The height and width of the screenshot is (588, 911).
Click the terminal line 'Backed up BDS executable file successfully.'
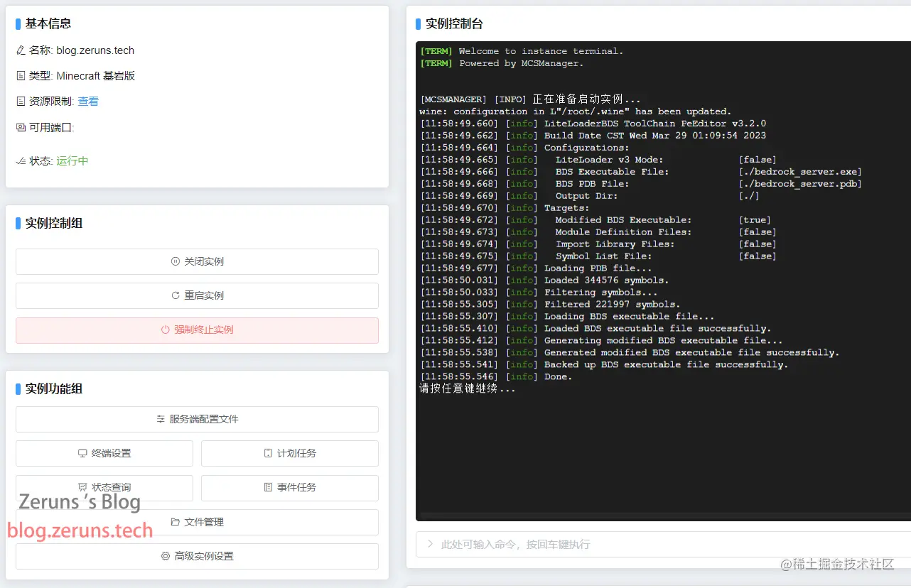coord(667,365)
